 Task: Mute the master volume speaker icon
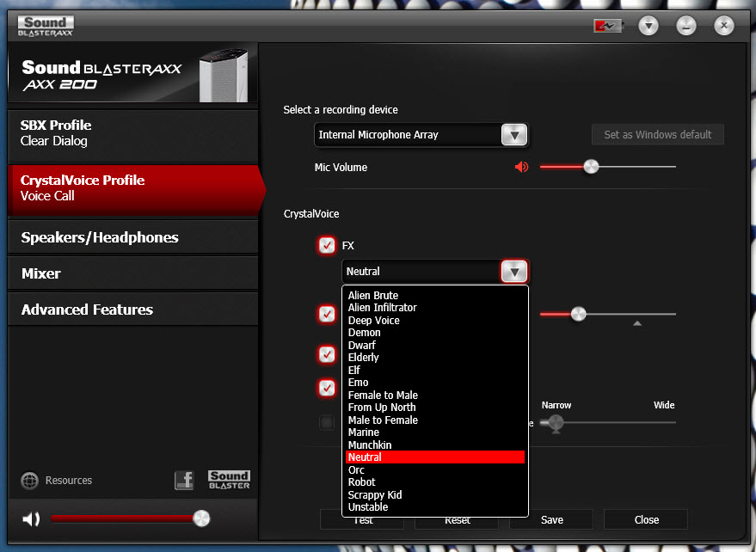pos(31,519)
